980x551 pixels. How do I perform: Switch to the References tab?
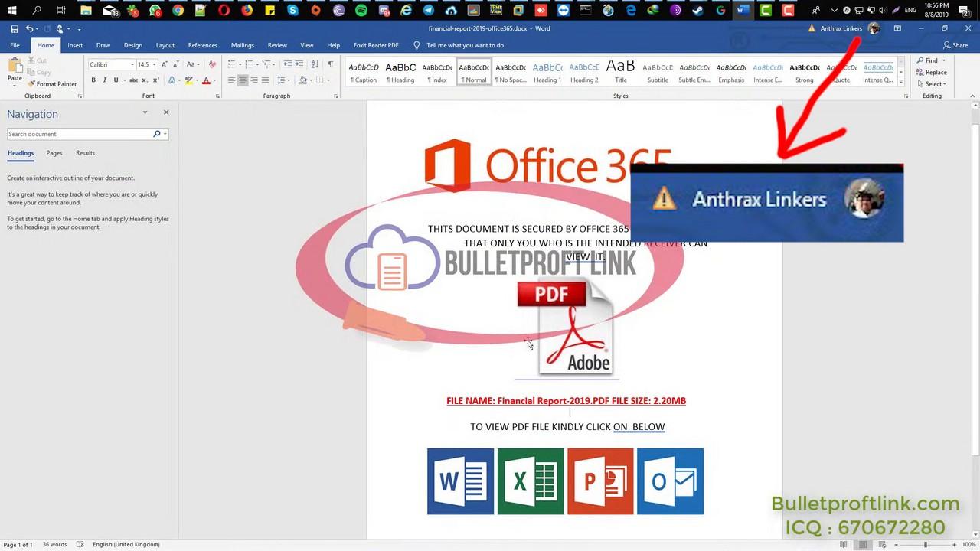(203, 45)
